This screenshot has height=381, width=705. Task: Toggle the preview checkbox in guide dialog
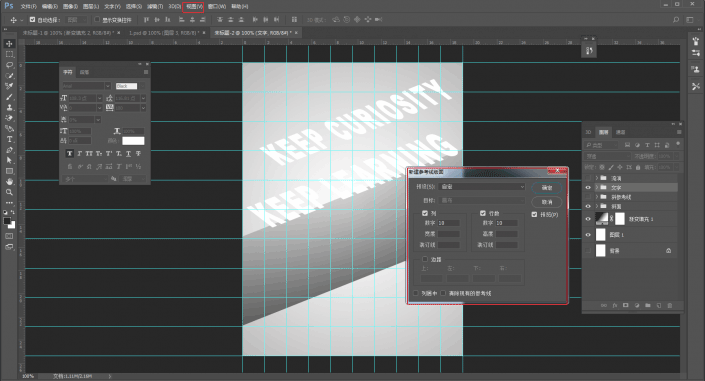534,215
